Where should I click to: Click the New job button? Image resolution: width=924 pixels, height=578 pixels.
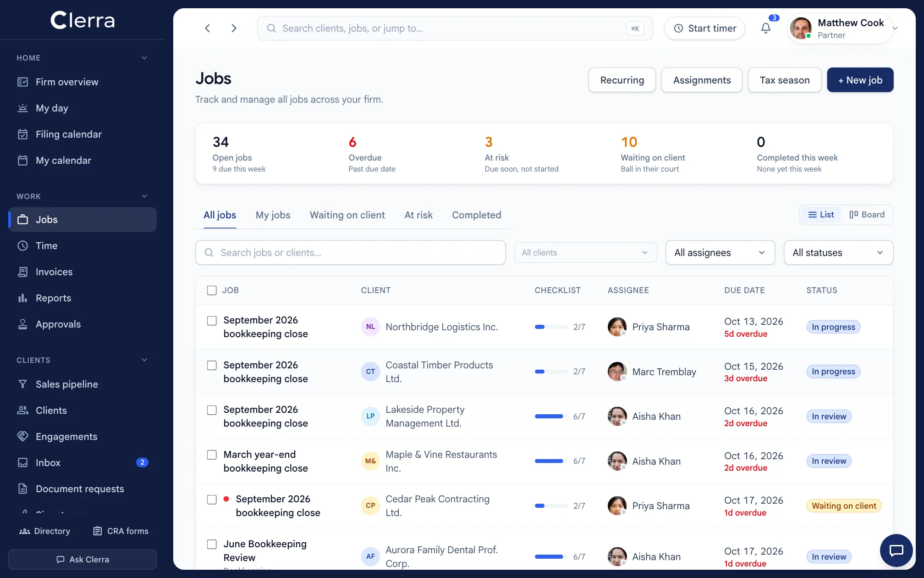click(x=860, y=80)
